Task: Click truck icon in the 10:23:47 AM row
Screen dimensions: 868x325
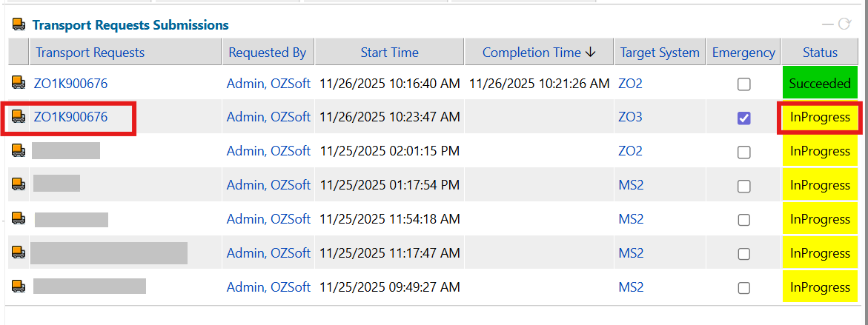Action: tap(18, 116)
